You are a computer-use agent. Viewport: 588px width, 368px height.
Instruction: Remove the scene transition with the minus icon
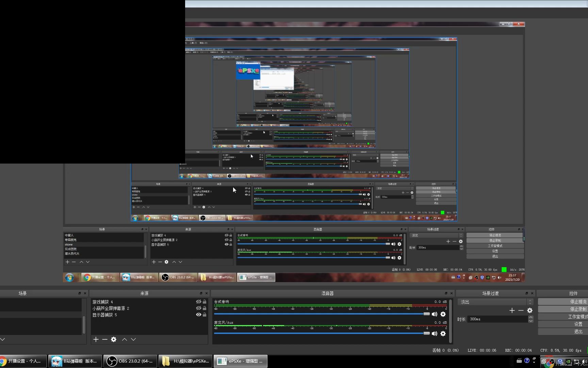pyautogui.click(x=521, y=310)
